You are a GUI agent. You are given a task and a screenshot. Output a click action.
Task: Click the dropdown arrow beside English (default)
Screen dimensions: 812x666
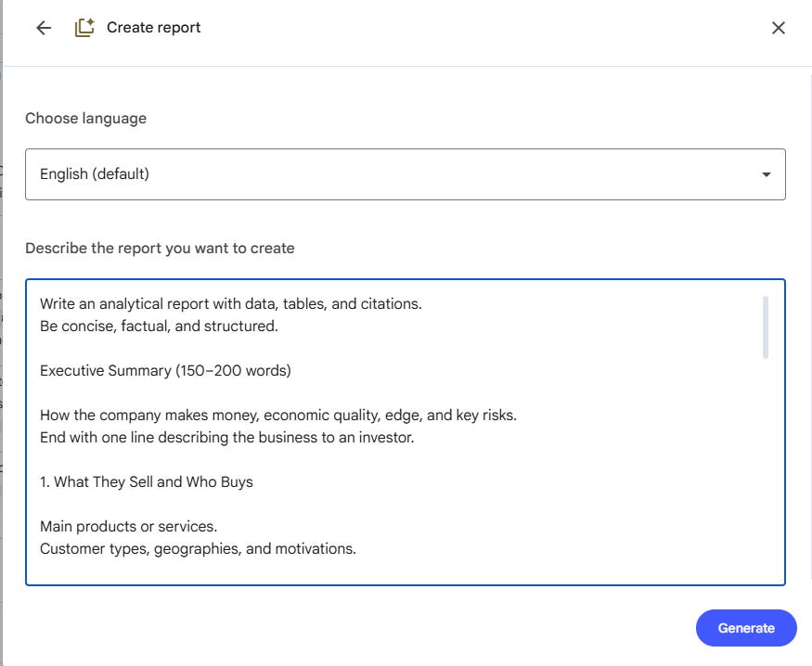click(766, 174)
